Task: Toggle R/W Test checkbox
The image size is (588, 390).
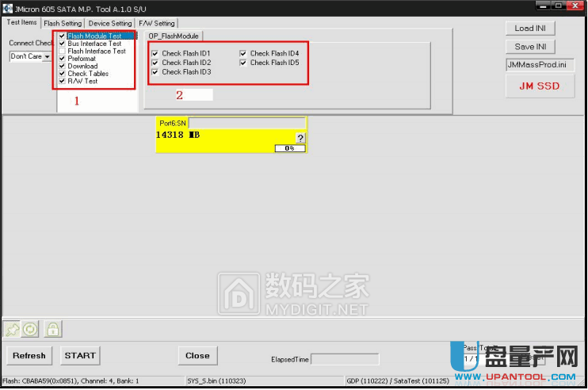Action: (x=63, y=81)
